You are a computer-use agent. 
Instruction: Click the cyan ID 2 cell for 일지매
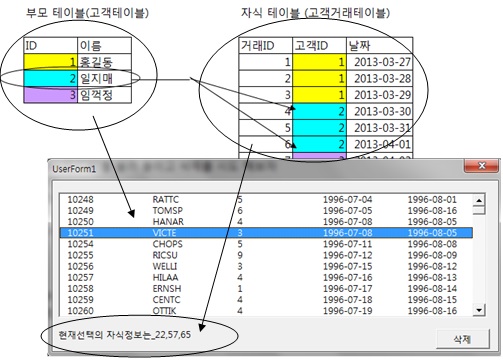(x=51, y=79)
